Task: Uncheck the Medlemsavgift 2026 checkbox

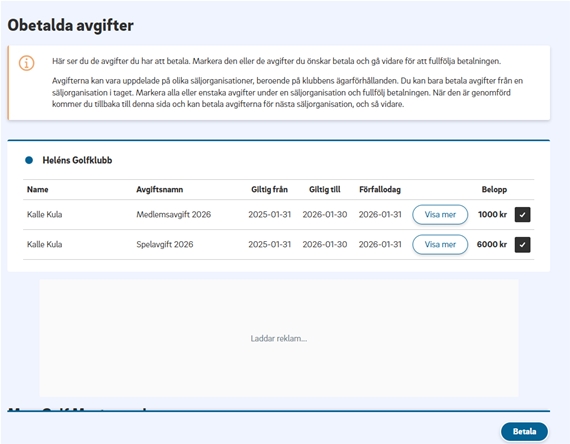Action: pyautogui.click(x=522, y=215)
